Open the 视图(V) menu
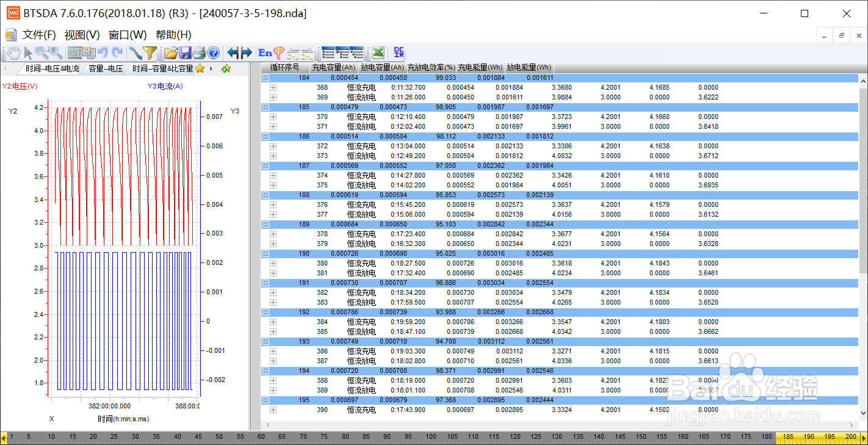Image resolution: width=868 pixels, height=445 pixels. 82,35
